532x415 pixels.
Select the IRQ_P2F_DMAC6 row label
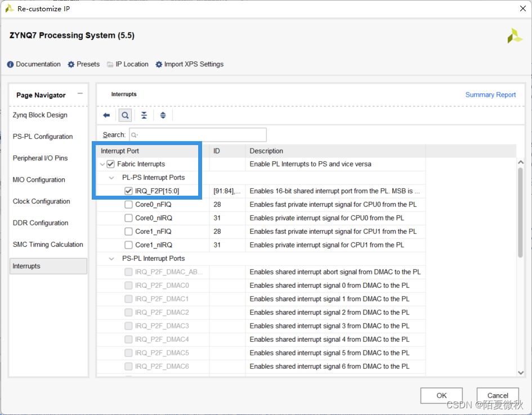[162, 367]
